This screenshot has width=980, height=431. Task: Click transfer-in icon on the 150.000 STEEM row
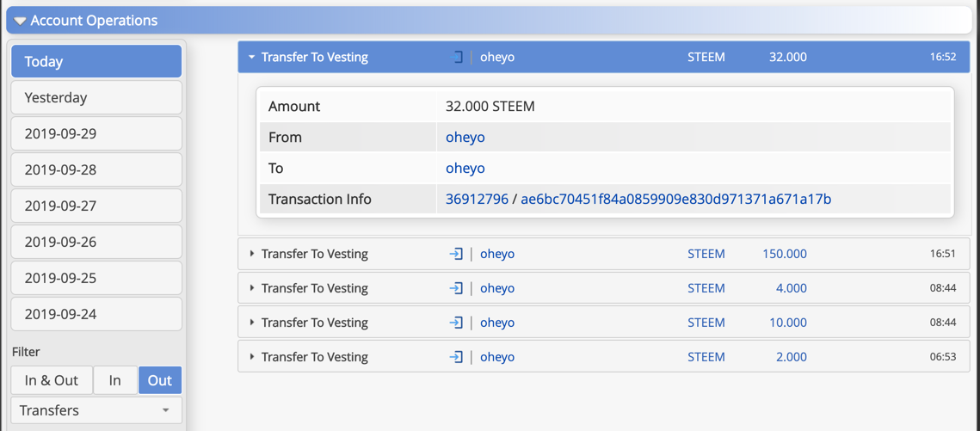point(456,255)
